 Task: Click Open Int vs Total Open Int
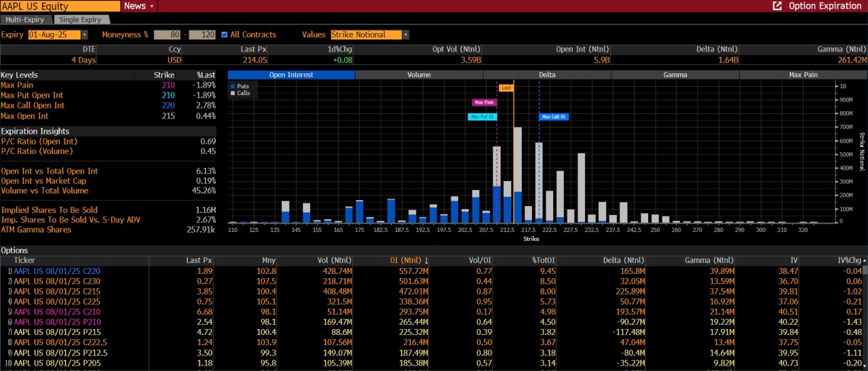click(109, 171)
